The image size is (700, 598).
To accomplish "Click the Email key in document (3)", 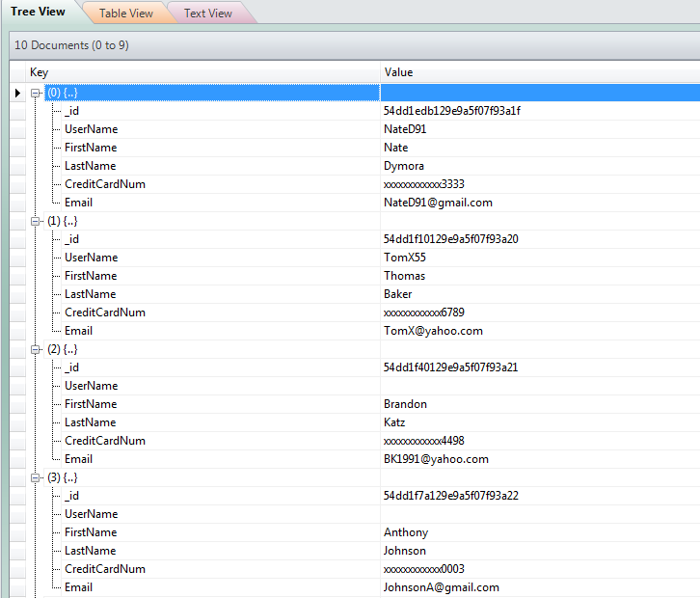I will pos(78,586).
